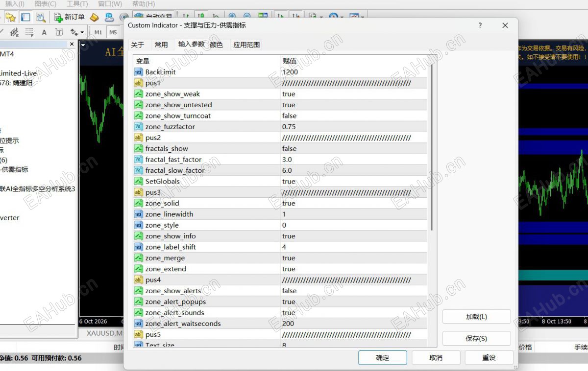The width and height of the screenshot is (588, 371).
Task: Click the parameter list vertical scrollbar
Action: click(431, 147)
